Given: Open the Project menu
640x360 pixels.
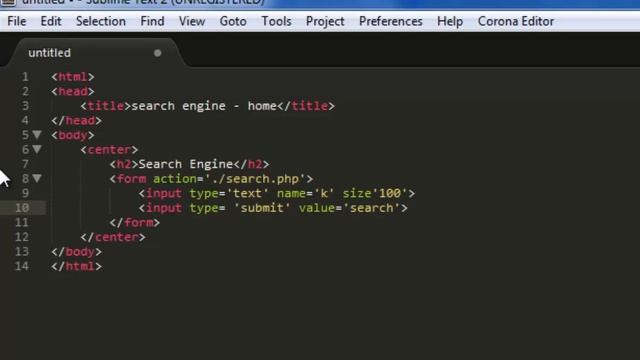Looking at the screenshot, I should (x=325, y=21).
